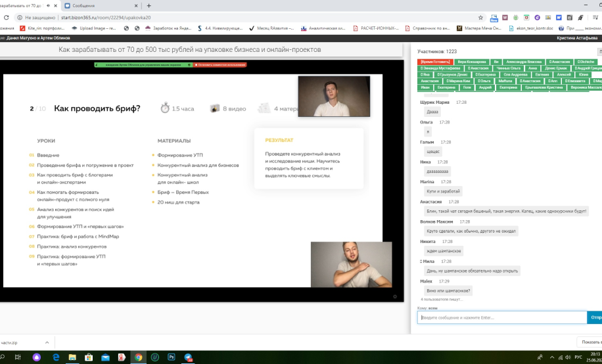
Task: Switch the РУС keyboard language indicator
Action: [x=578, y=357]
